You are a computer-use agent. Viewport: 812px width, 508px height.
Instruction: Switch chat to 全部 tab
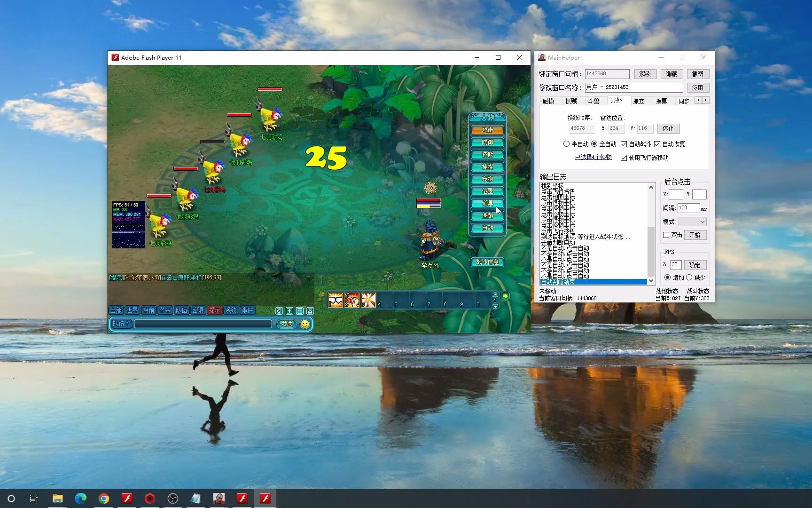click(x=116, y=310)
